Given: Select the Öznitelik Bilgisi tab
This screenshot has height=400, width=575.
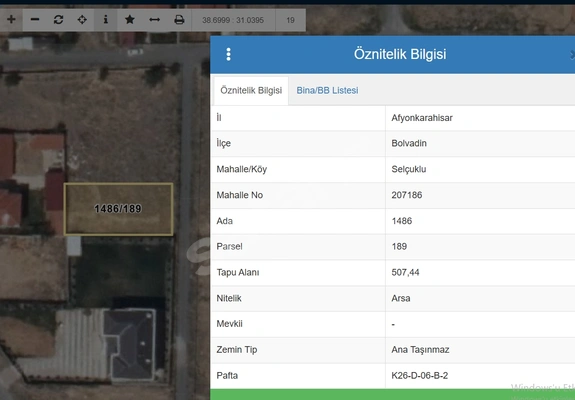Looking at the screenshot, I should [251, 91].
